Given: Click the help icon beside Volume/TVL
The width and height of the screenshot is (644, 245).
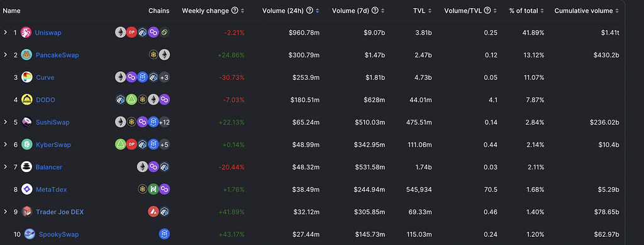Looking at the screenshot, I should [x=487, y=11].
